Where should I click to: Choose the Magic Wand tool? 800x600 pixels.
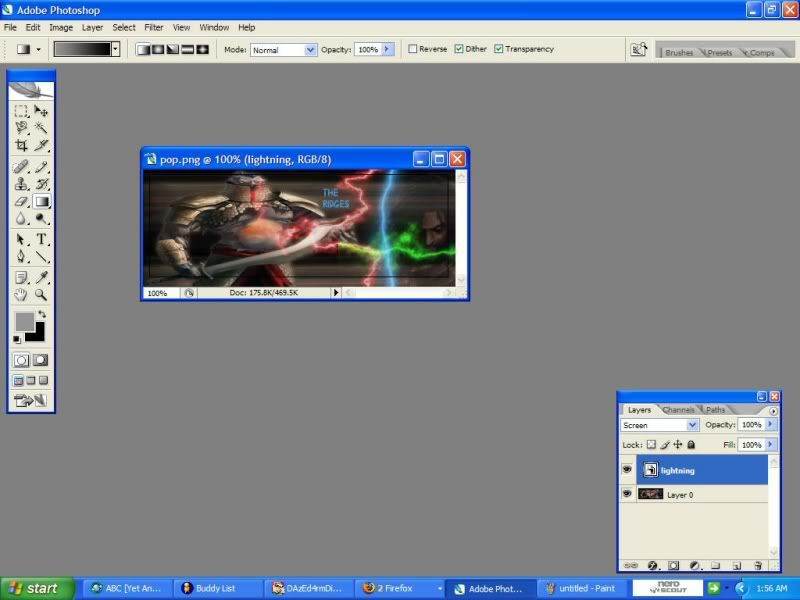coord(41,128)
